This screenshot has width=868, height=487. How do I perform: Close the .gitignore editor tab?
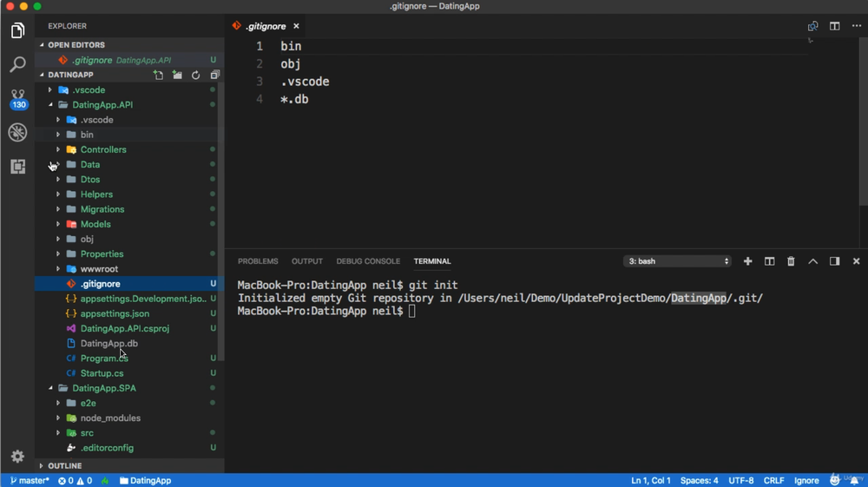296,26
